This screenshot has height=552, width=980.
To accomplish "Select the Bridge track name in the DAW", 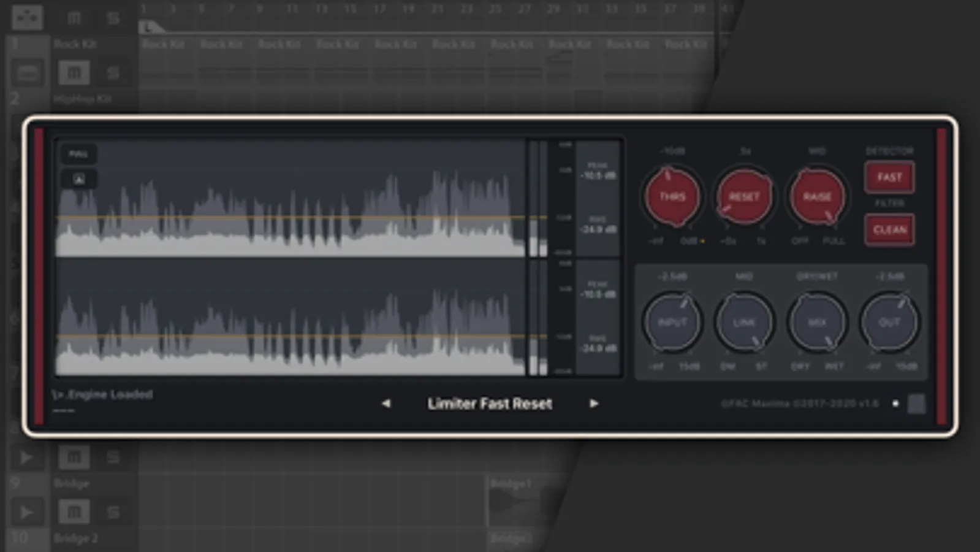I will click(71, 483).
